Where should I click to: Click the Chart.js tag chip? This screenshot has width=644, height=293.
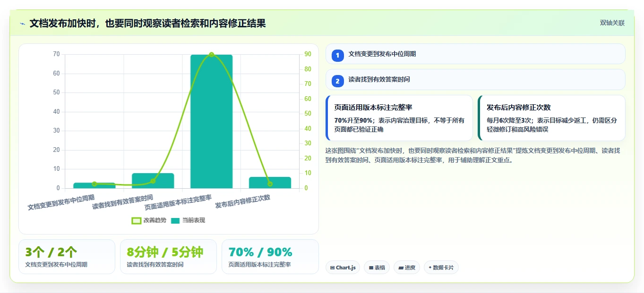(343, 268)
